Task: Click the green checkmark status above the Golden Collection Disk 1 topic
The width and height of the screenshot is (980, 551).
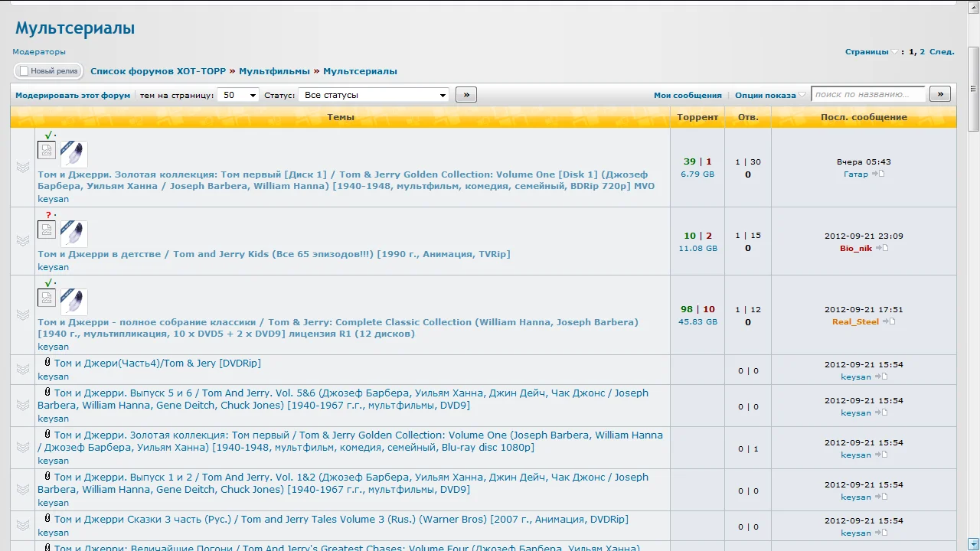Action: point(48,135)
